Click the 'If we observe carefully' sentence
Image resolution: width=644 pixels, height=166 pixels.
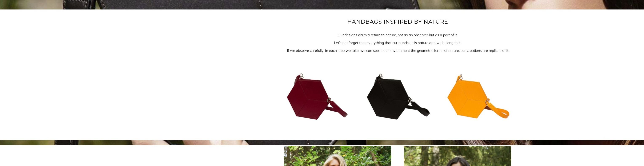point(398,51)
